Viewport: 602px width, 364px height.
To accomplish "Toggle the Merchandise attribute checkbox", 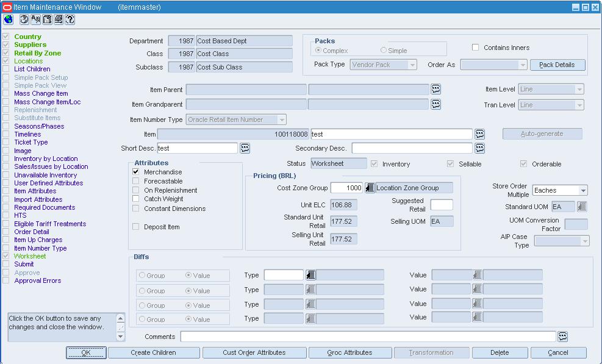I will point(135,171).
